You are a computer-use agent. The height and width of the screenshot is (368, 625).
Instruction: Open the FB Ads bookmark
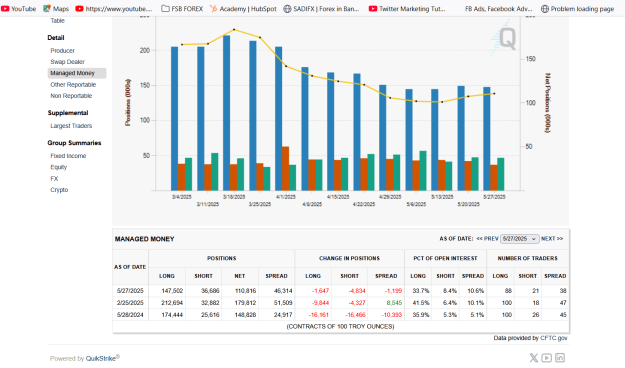(498, 8)
